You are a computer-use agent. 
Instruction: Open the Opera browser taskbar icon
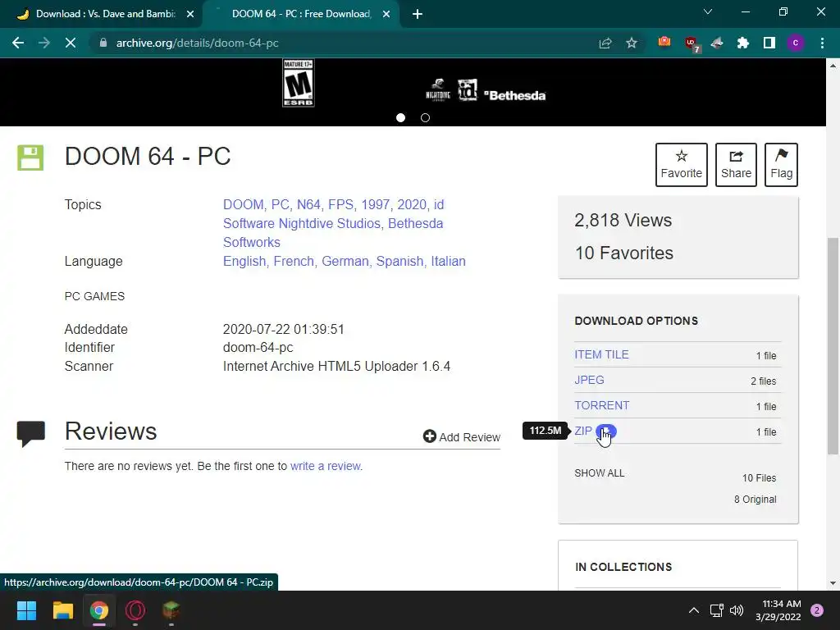click(135, 610)
